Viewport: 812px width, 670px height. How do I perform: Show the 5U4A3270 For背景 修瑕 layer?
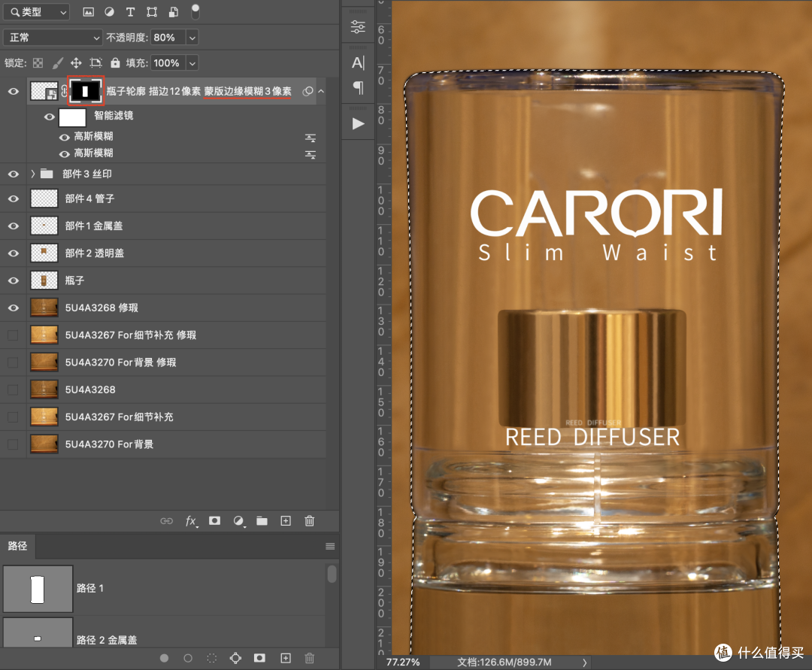point(13,362)
